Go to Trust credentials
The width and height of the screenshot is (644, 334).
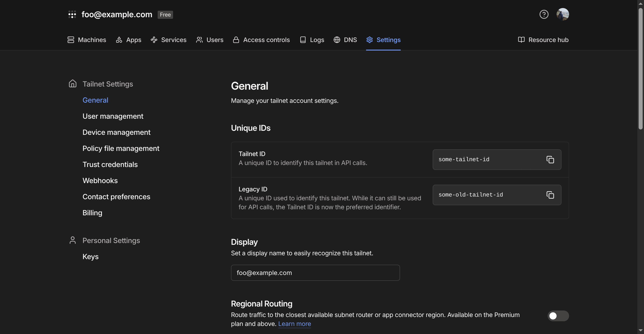click(x=110, y=164)
